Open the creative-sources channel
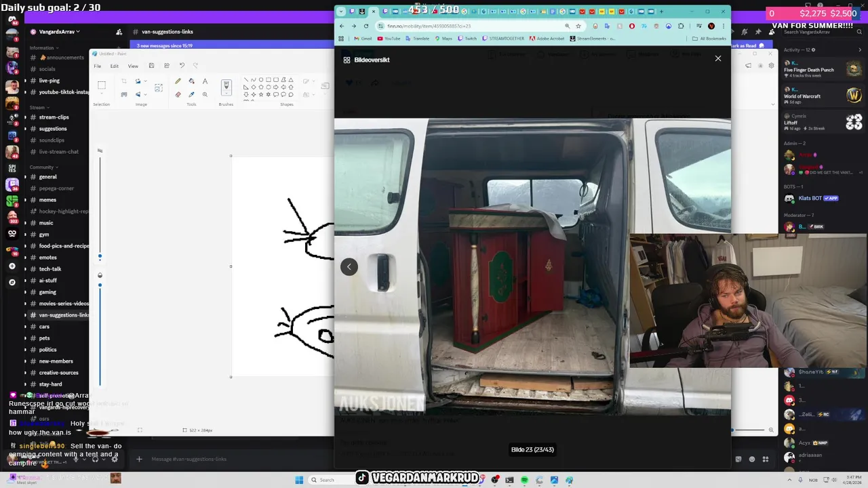This screenshot has height=488, width=868. pyautogui.click(x=58, y=372)
